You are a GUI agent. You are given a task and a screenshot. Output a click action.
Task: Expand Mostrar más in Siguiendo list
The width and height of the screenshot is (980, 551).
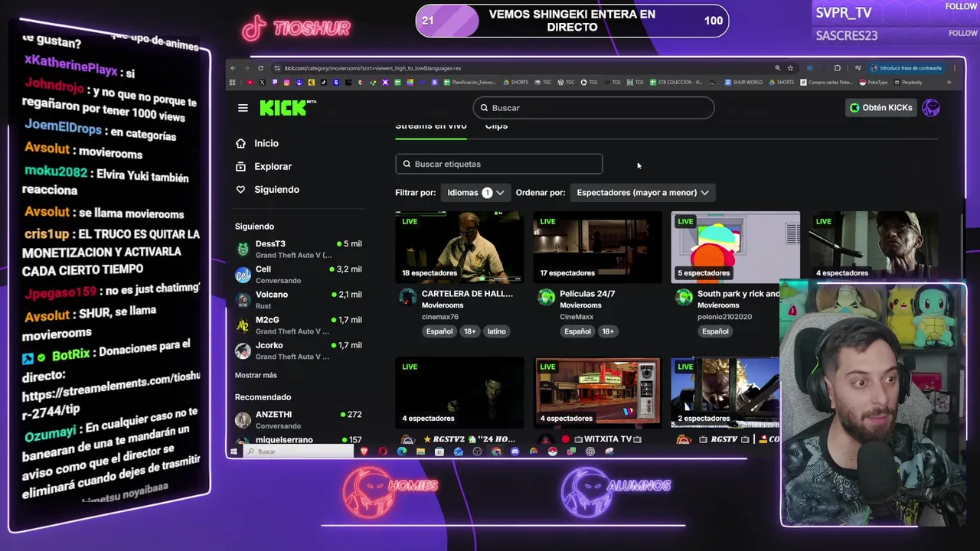(x=256, y=375)
